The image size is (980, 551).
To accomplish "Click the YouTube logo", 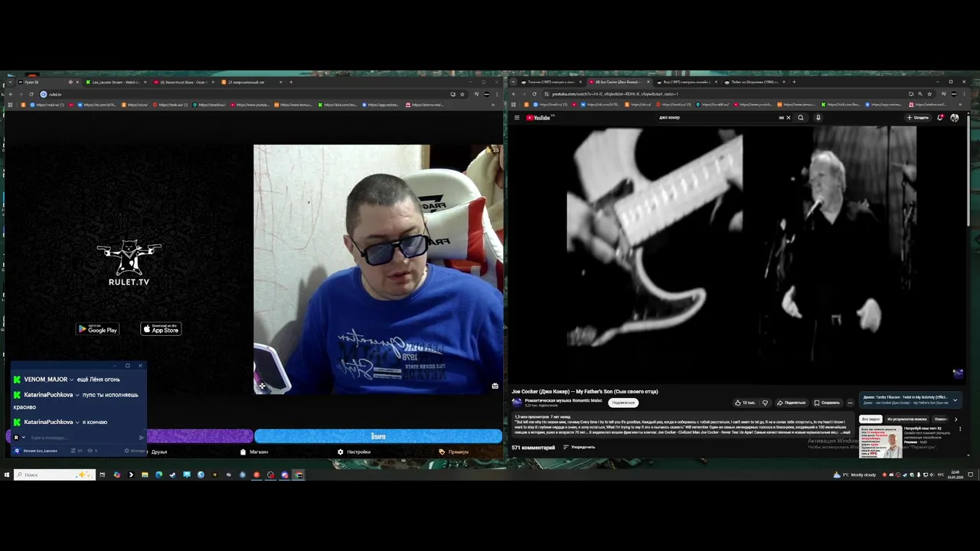I will (x=539, y=118).
